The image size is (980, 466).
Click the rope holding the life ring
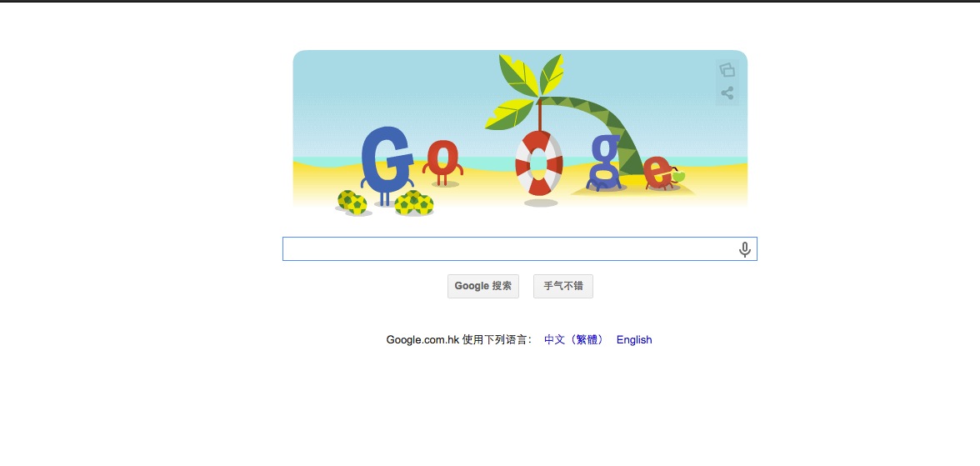click(539, 114)
